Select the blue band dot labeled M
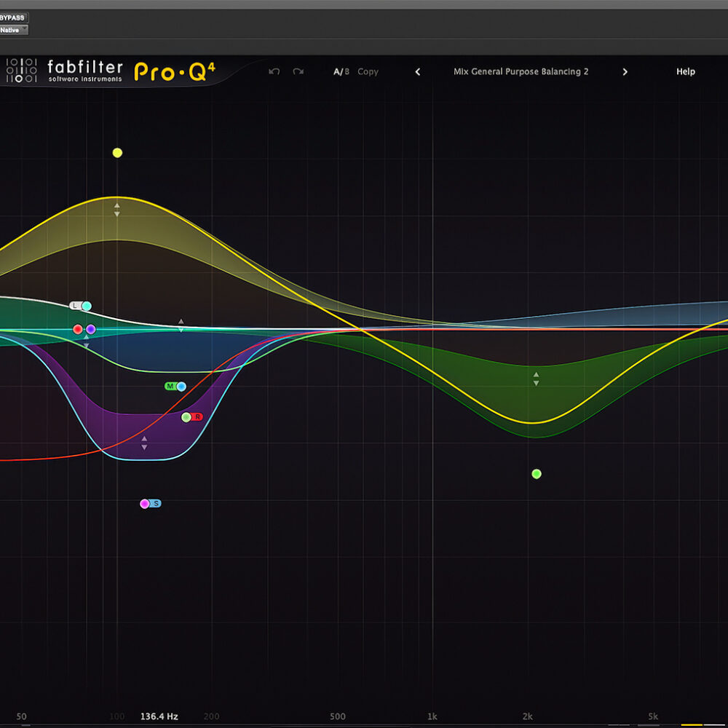Viewport: 728px width, 728px height. (181, 387)
